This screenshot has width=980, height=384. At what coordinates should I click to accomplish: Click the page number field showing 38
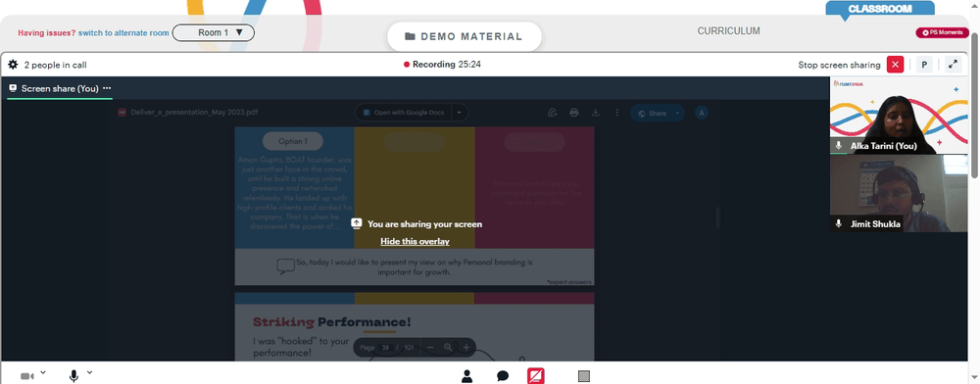tap(385, 347)
